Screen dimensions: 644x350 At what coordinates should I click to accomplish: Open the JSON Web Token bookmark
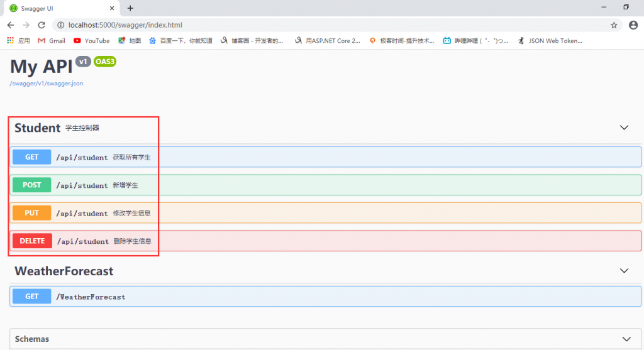click(x=550, y=41)
